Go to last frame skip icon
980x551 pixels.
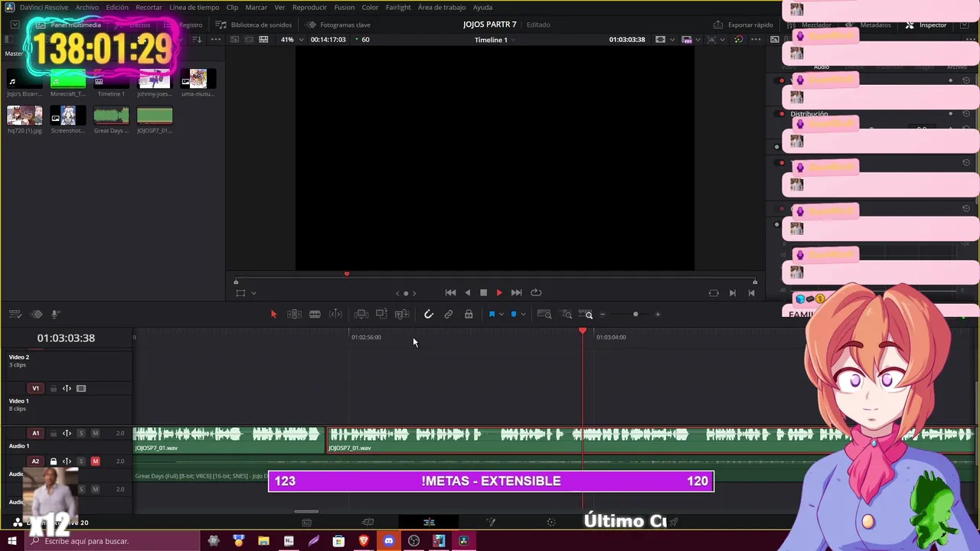click(x=751, y=292)
